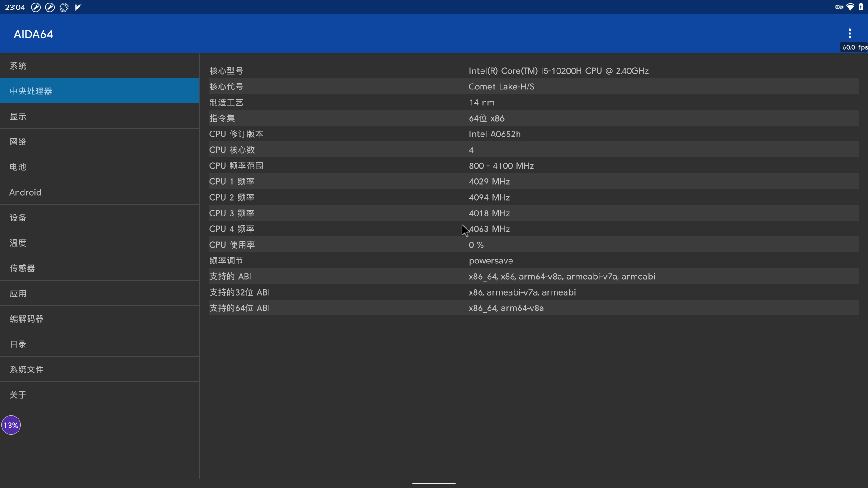
Task: Tap the bottom navigation gesture handle
Action: point(434,483)
